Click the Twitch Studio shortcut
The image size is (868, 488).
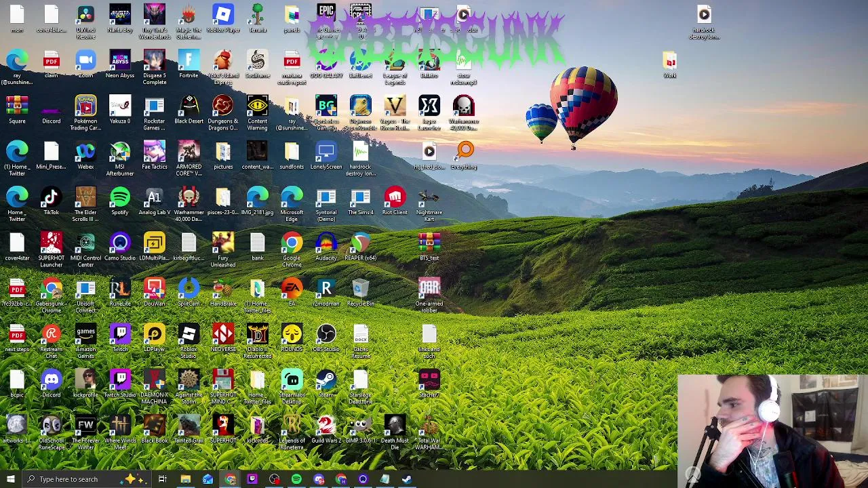(x=120, y=384)
